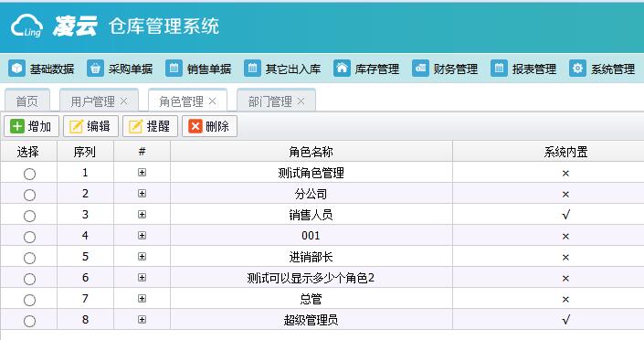Open the 采购单据 basket icon
This screenshot has height=340, width=644.
point(95,69)
